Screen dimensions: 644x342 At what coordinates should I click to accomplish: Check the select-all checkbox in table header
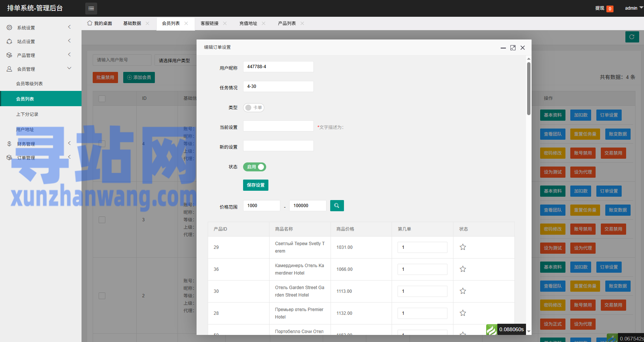(x=102, y=98)
